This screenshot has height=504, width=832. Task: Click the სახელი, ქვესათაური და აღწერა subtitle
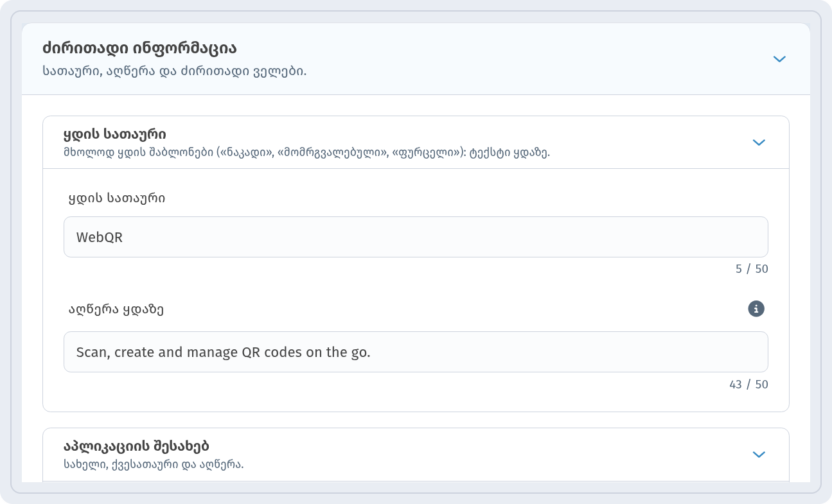pos(154,464)
